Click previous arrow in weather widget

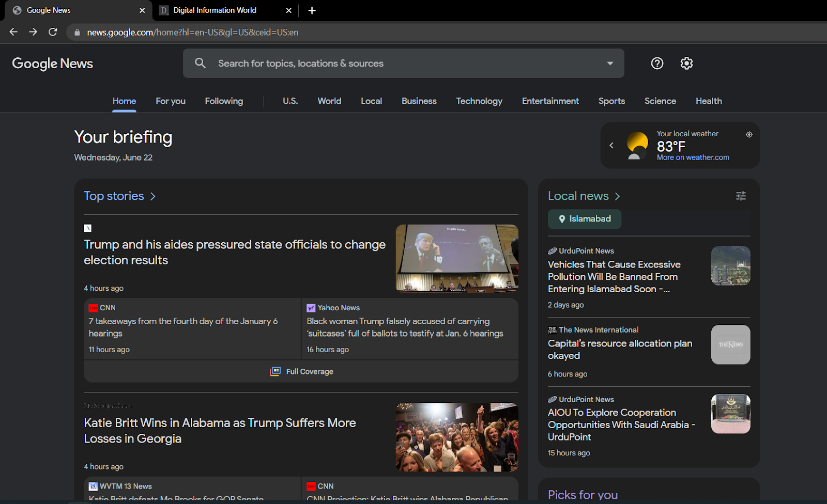click(x=611, y=146)
